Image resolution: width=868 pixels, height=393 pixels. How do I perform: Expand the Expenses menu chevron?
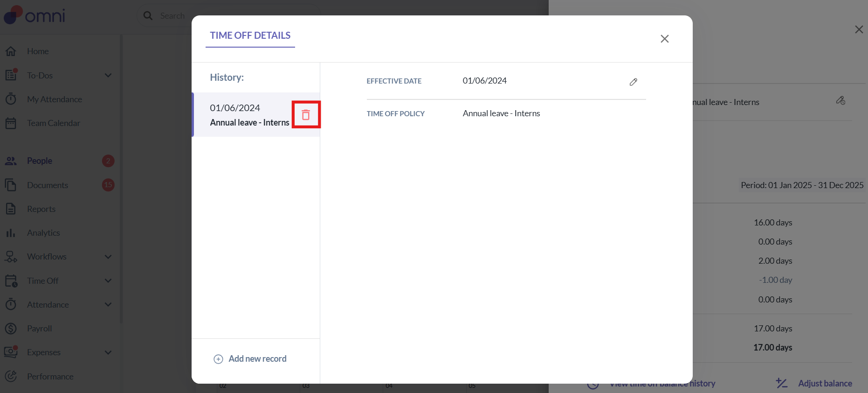[108, 352]
